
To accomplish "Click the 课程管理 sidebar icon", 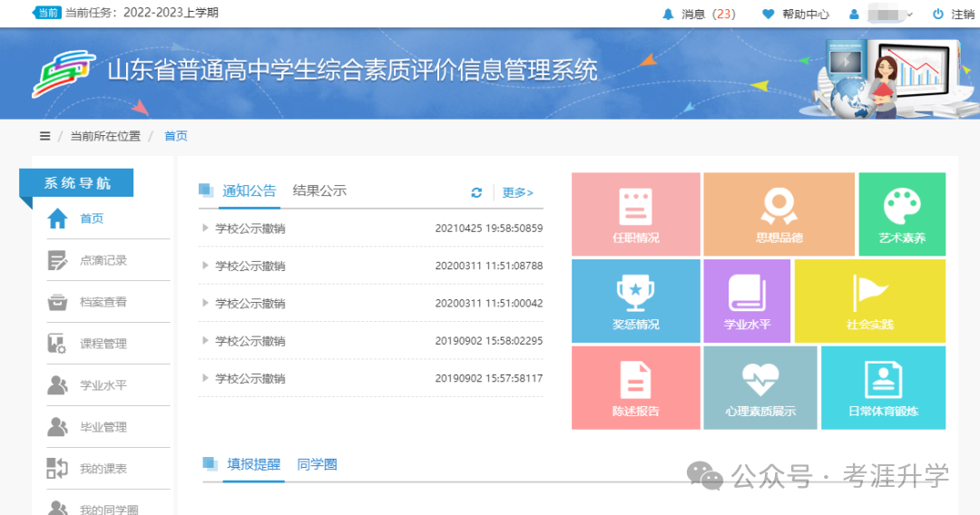I will coord(57,344).
